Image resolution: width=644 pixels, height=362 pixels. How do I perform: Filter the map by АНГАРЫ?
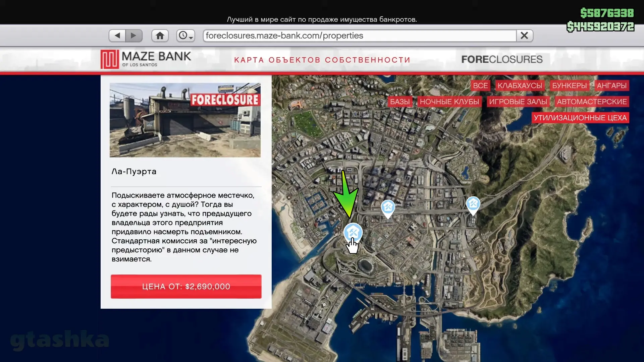pos(612,85)
